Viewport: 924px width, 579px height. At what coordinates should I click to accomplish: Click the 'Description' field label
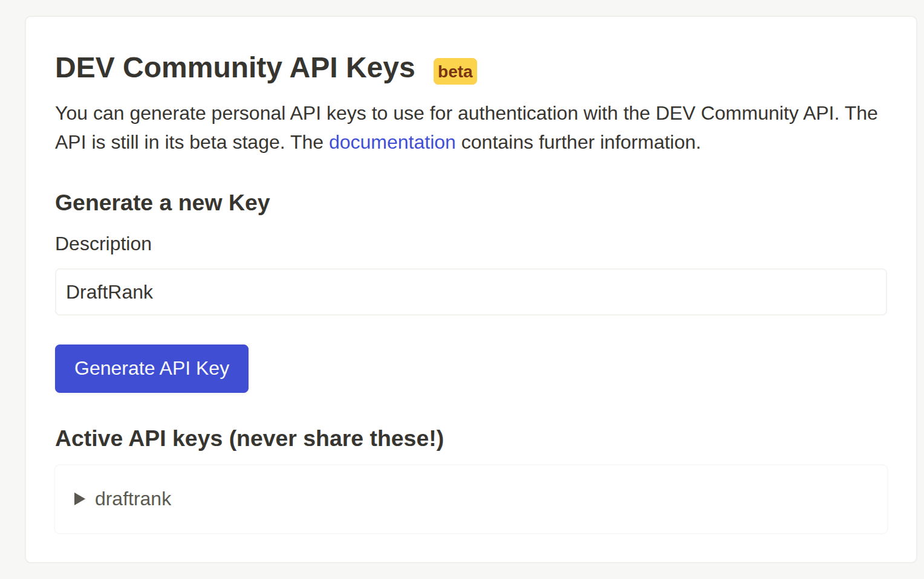coord(103,244)
